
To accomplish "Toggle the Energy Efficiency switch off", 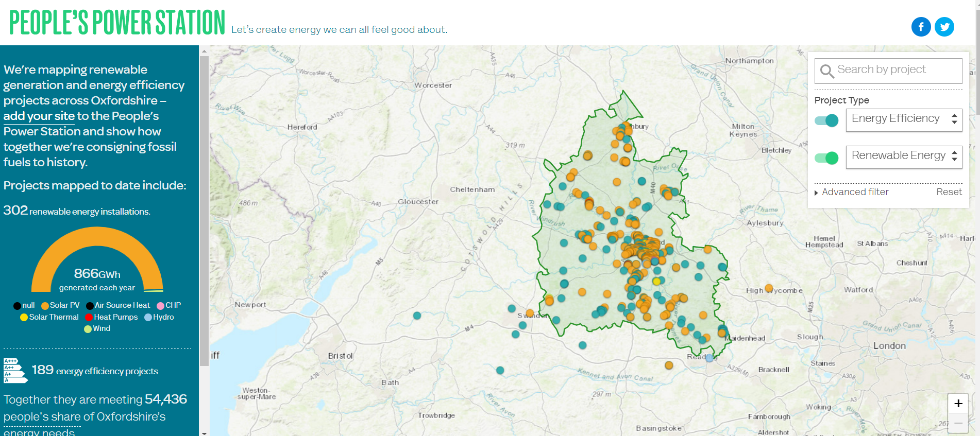I will pos(826,120).
